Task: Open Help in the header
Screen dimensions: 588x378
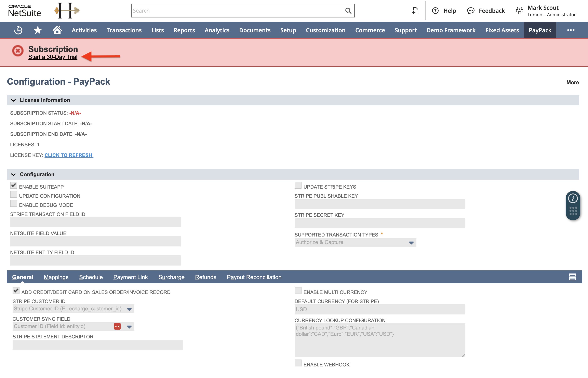Action: tap(444, 11)
